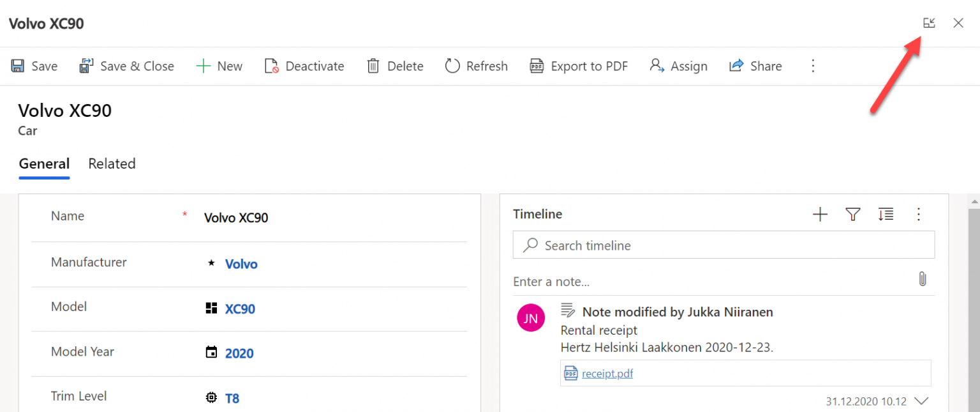Image resolution: width=980 pixels, height=412 pixels.
Task: Click the Delete button label
Action: click(405, 66)
